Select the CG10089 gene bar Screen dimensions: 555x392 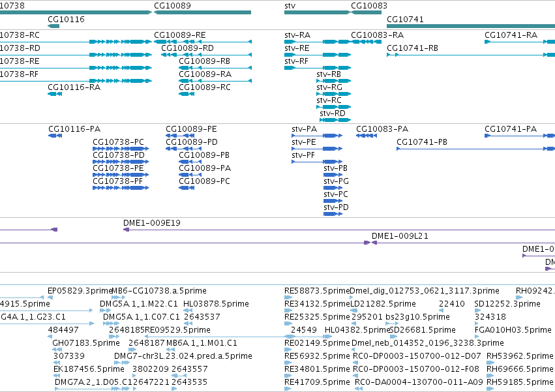[202, 12]
